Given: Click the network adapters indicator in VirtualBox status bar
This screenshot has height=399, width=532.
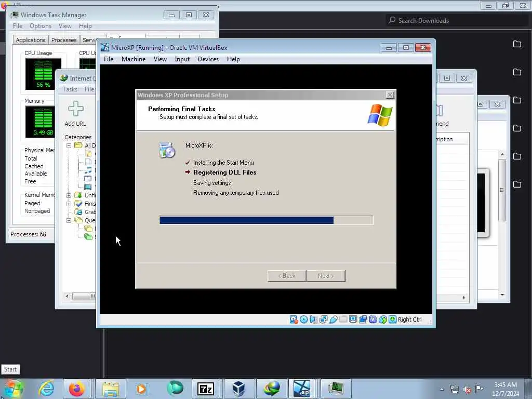Looking at the screenshot, I should [x=323, y=320].
